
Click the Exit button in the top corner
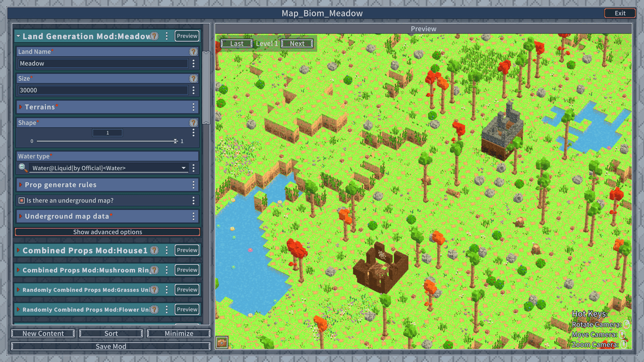pyautogui.click(x=620, y=13)
